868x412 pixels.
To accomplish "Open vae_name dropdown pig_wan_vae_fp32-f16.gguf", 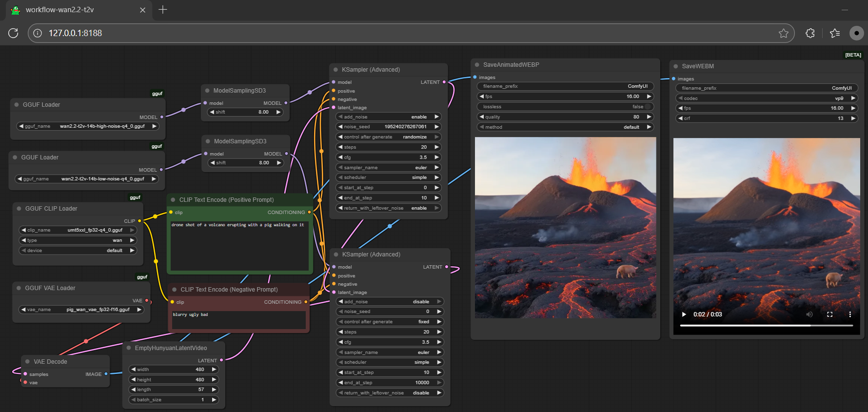I will click(x=81, y=310).
